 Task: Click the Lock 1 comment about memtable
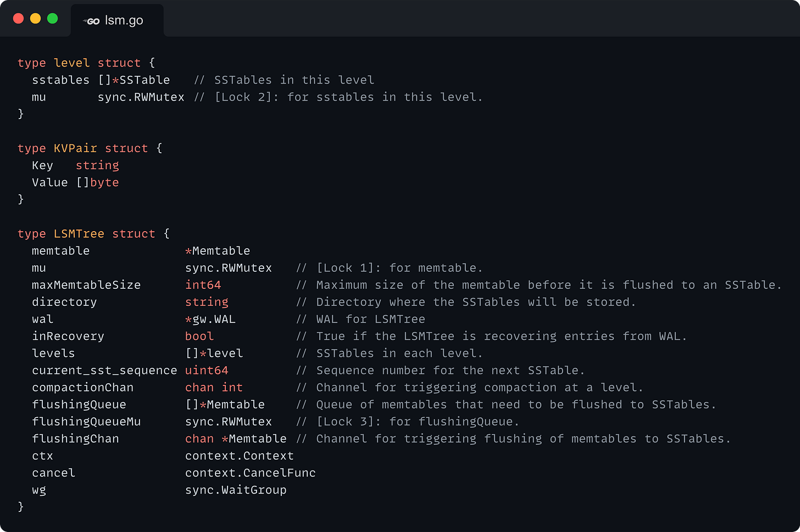390,267
